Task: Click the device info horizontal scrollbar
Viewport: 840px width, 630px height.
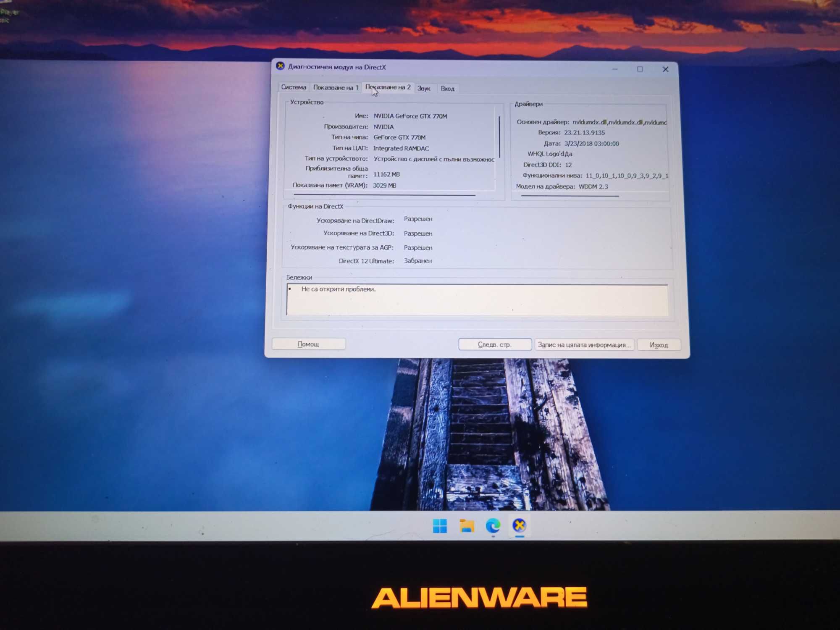Action: click(x=384, y=195)
